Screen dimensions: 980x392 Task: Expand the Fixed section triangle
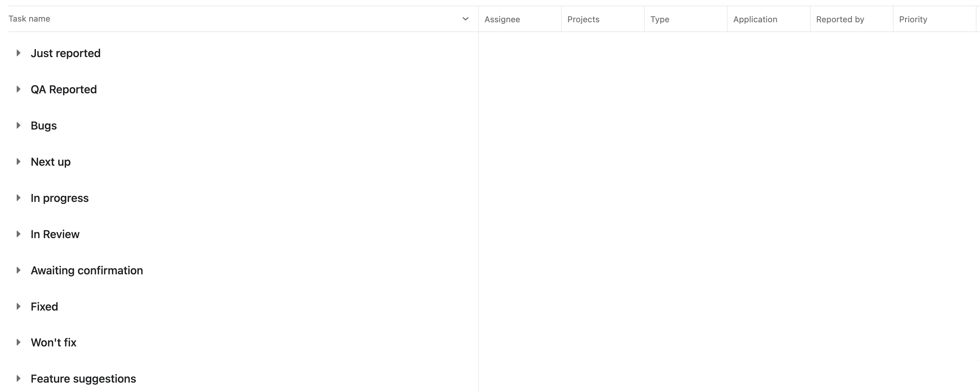[x=18, y=306]
